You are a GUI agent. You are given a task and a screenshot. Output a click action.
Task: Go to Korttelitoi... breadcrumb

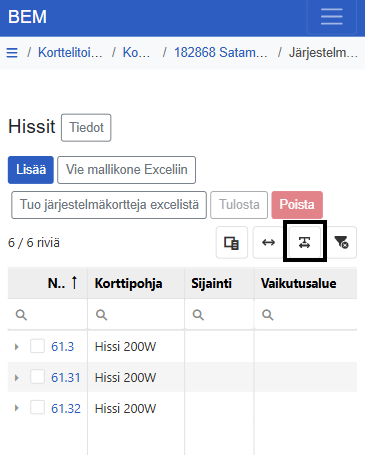click(x=70, y=53)
